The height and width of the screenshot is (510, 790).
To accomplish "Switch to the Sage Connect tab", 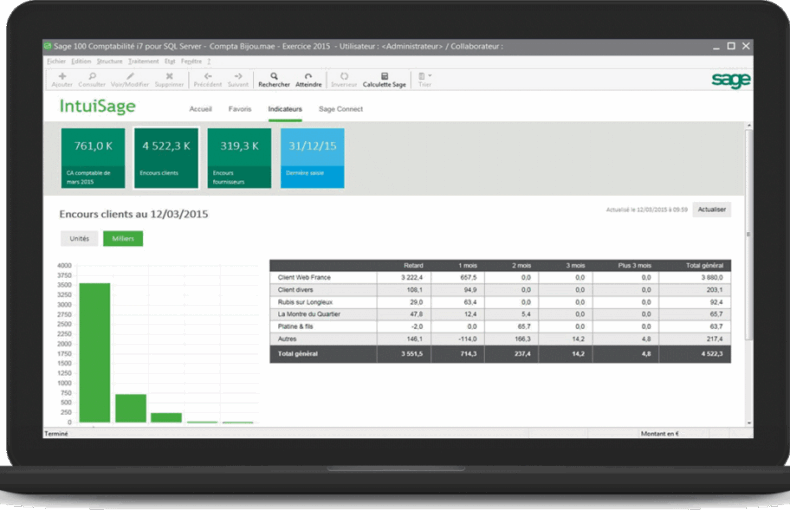I will click(341, 109).
